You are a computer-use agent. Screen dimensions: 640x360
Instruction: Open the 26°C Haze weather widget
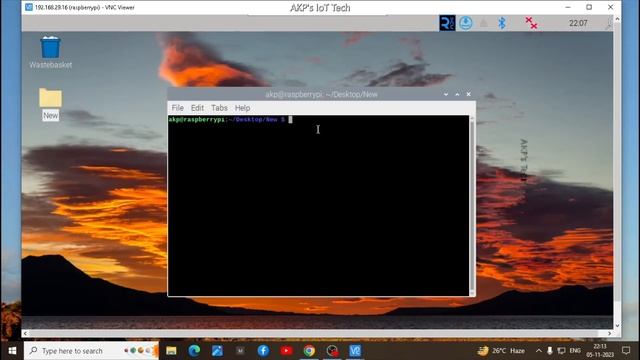(x=501, y=351)
